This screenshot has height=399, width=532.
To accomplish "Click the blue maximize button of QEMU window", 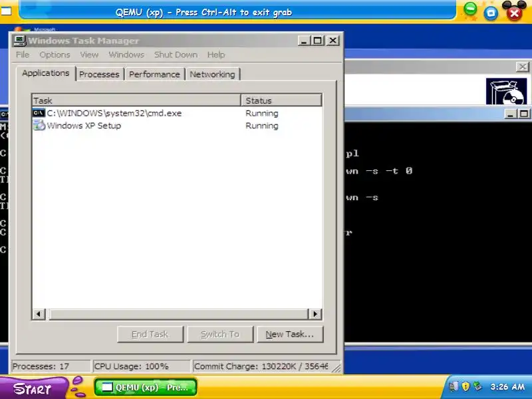I will coord(491,13).
